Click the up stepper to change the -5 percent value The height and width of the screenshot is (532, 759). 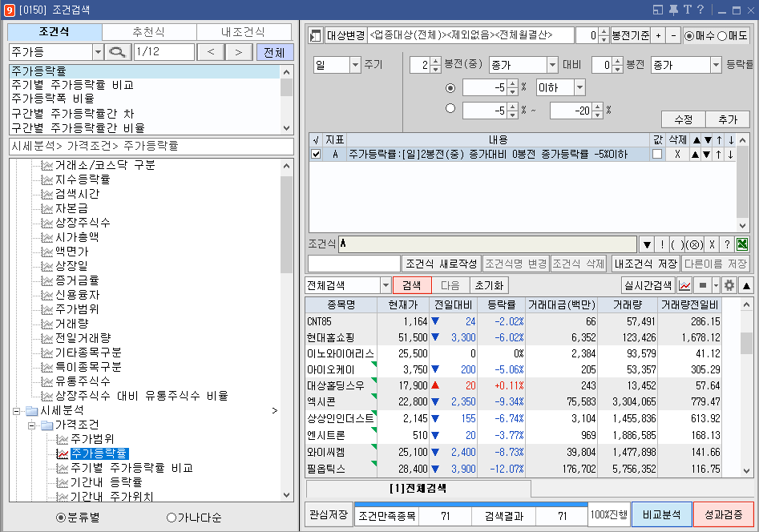(x=511, y=83)
